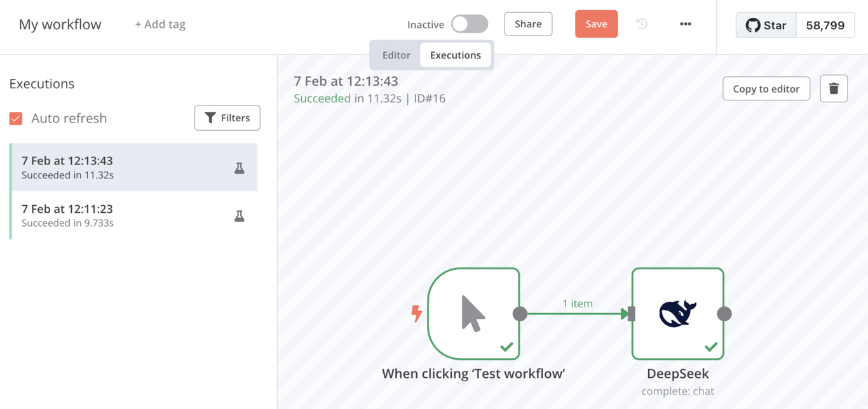
Task: Select the 'When clicking Test workflow' trigger node
Action: [x=475, y=314]
